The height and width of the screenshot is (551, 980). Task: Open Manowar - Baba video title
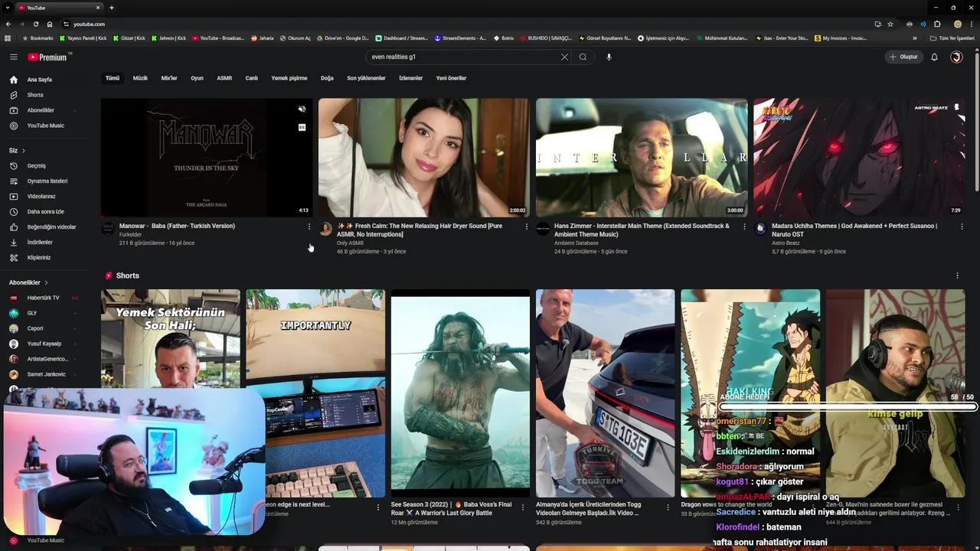coord(177,226)
